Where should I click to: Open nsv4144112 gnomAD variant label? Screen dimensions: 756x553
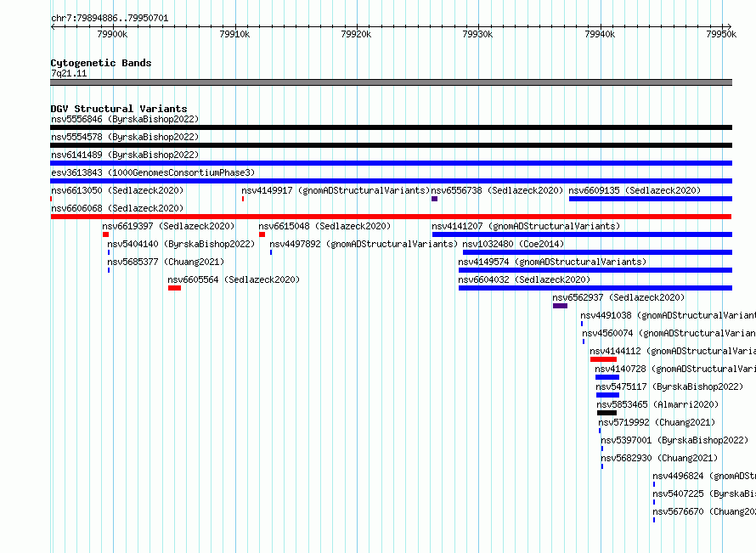pyautogui.click(x=673, y=351)
